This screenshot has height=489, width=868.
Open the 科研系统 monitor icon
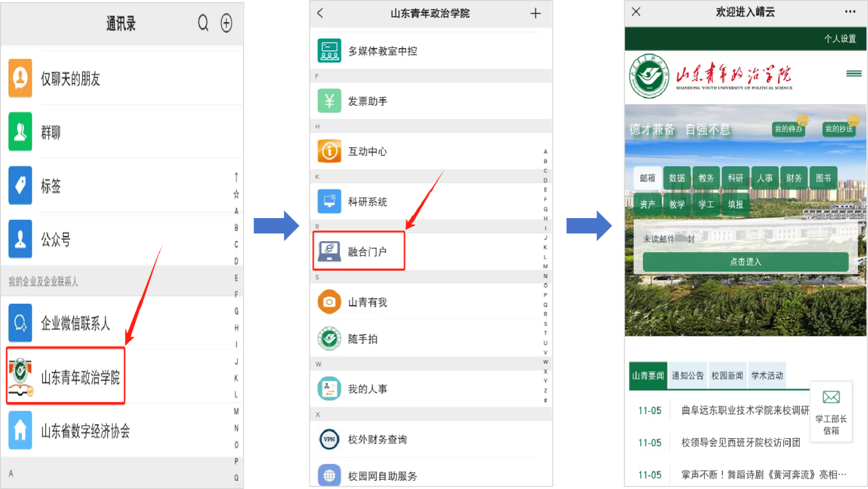[329, 202]
